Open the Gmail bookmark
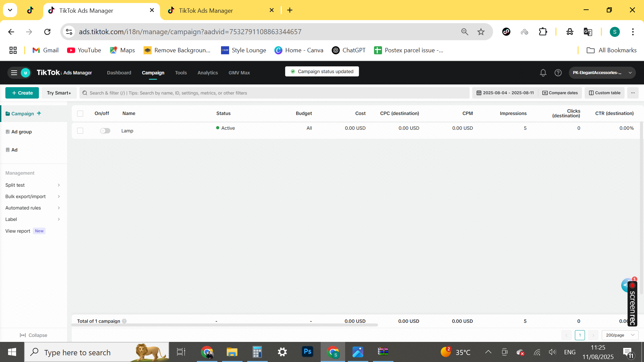 coord(45,50)
